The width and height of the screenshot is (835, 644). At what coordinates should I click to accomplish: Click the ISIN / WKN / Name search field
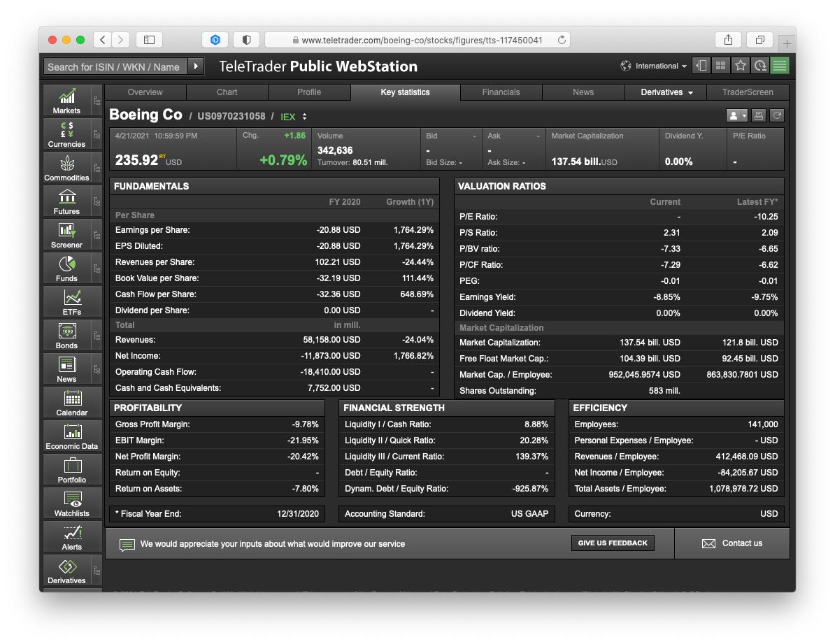115,66
